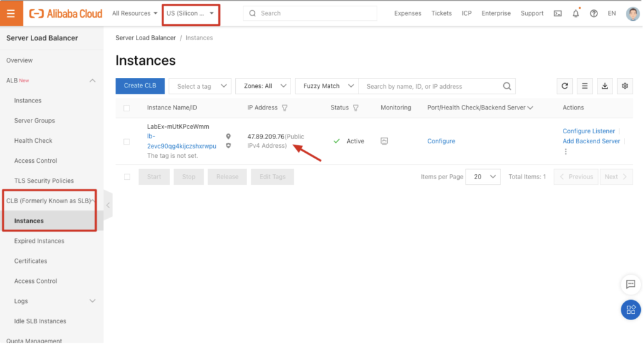644x344 pixels.
Task: Click the magnifier icon in instance search
Action: 507,86
